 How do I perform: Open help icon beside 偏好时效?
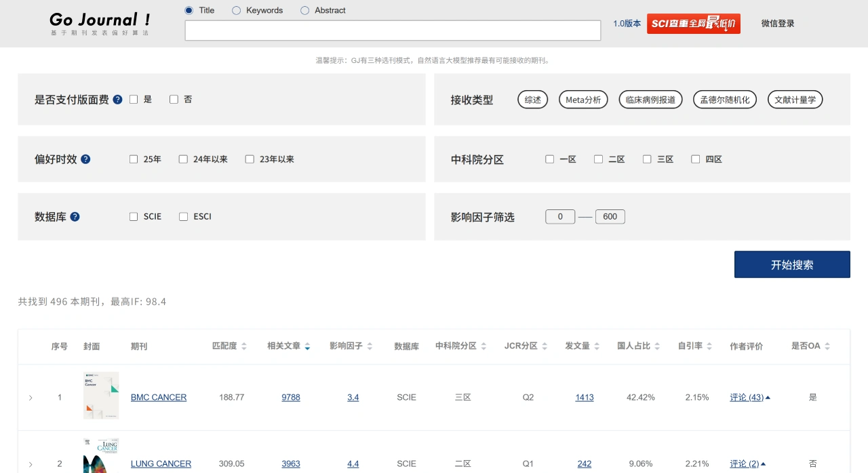coord(85,159)
